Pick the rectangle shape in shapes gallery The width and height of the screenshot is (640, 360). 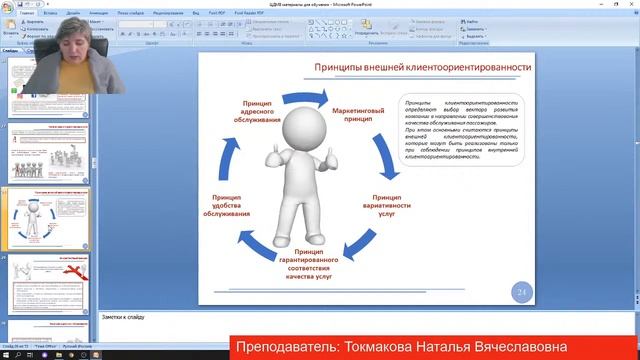coord(331,22)
